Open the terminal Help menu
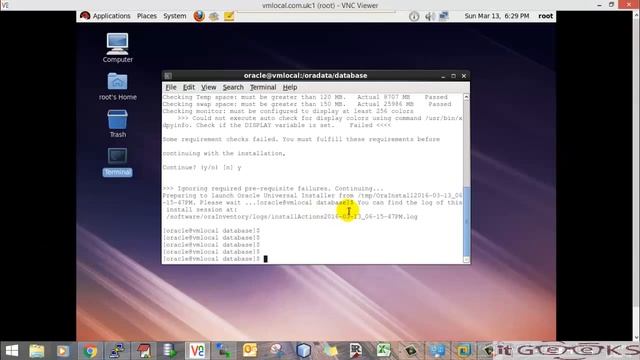The image size is (640, 360). pos(290,87)
